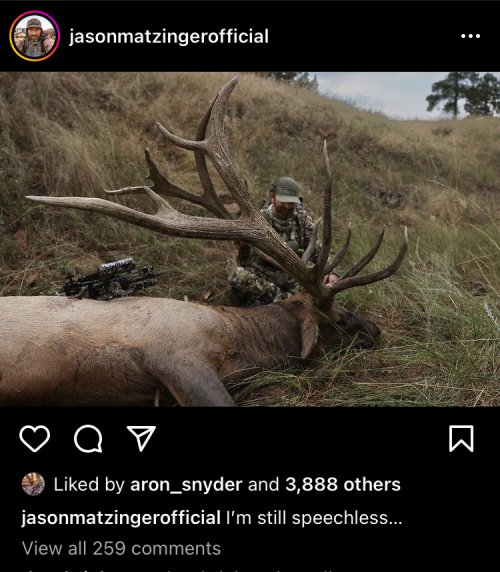Like the post with the heart icon
Viewport: 500px width, 572px height.
coord(35,438)
